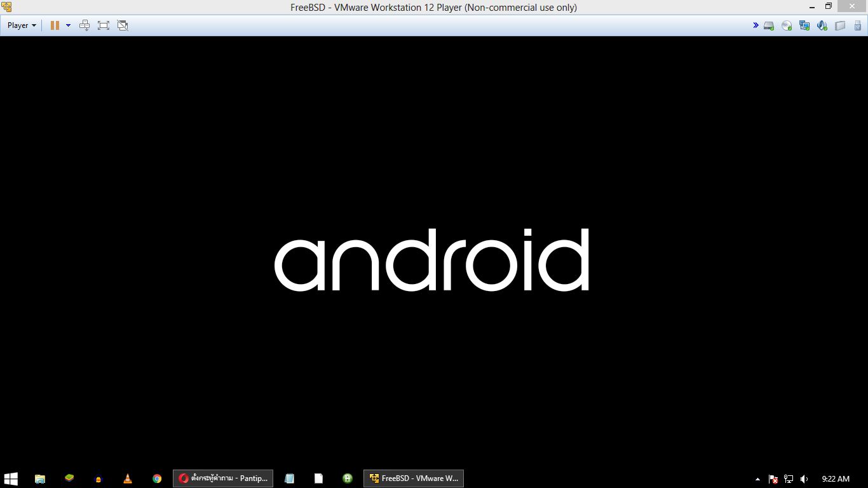Viewport: 868px width, 488px height.
Task: Minimize the VMware Player window
Action: click(812, 6)
